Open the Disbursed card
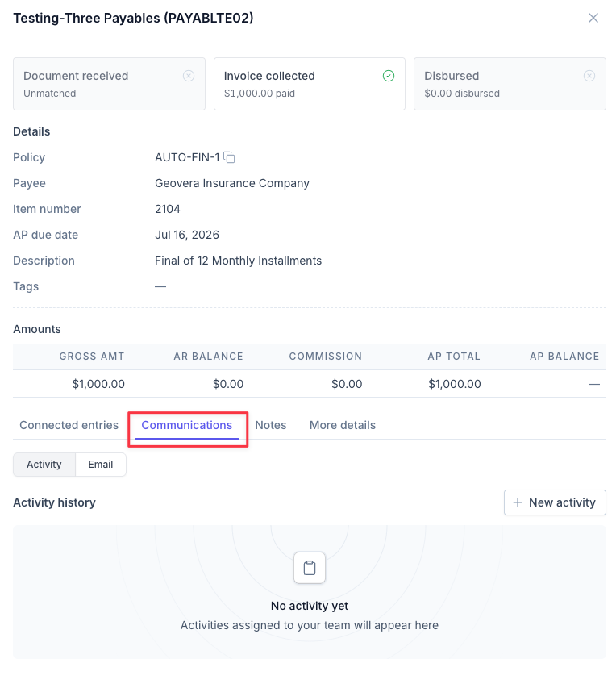The image size is (616, 688). tap(510, 84)
